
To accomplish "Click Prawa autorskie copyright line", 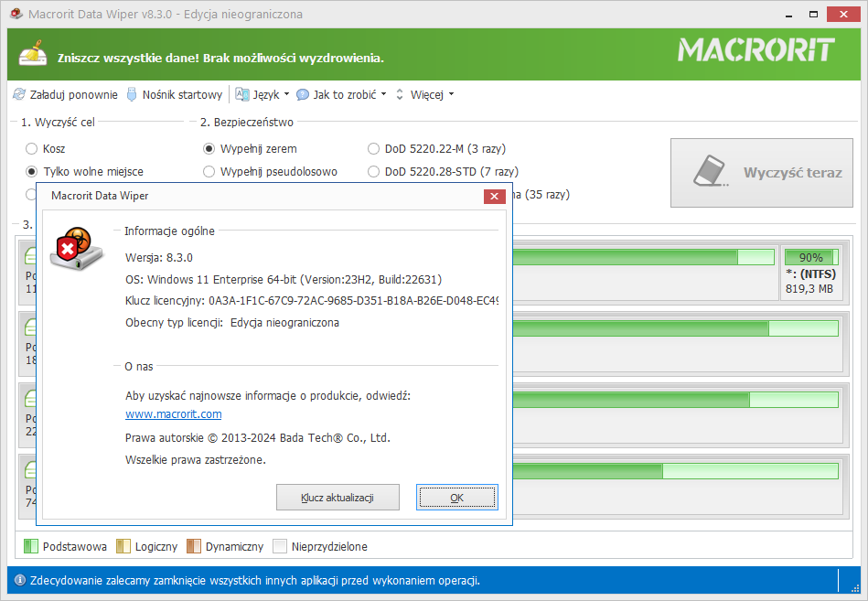I will point(258,438).
